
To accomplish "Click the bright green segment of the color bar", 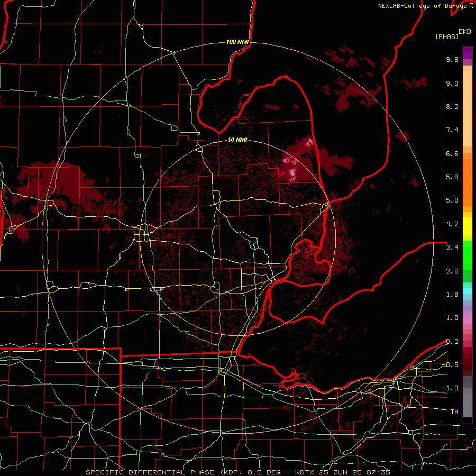I will [x=467, y=255].
